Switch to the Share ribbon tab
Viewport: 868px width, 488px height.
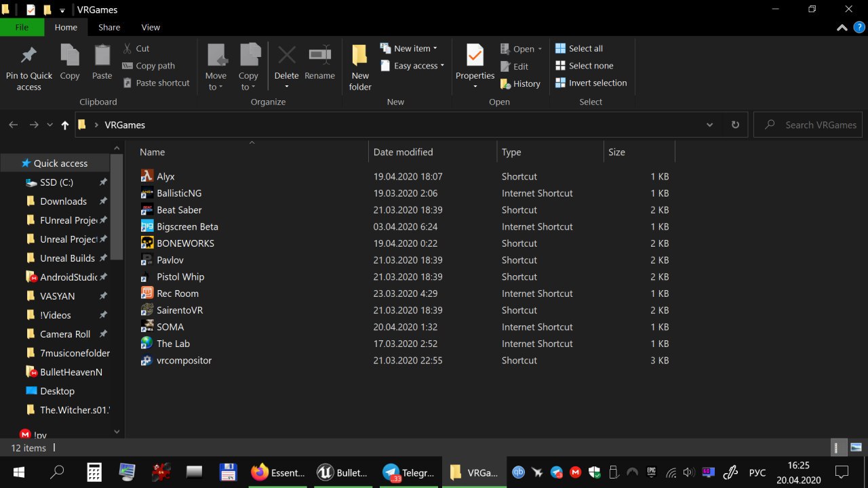[109, 27]
